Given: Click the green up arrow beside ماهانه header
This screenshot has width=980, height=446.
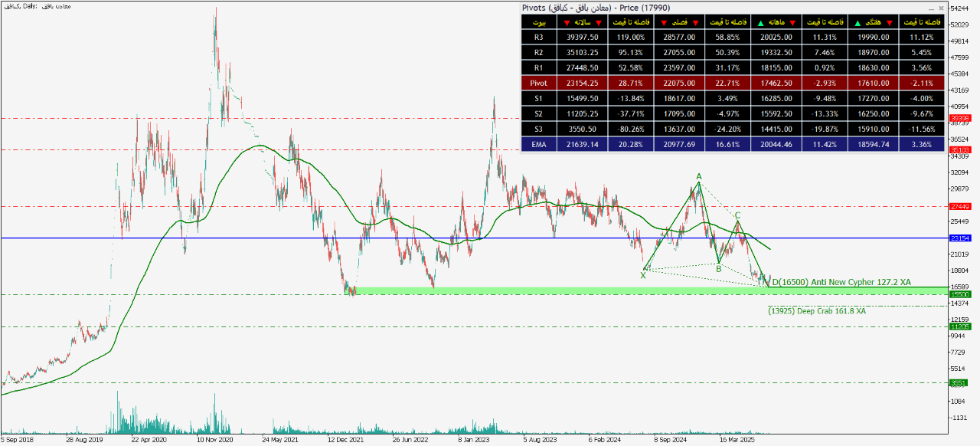Looking at the screenshot, I should (x=759, y=23).
